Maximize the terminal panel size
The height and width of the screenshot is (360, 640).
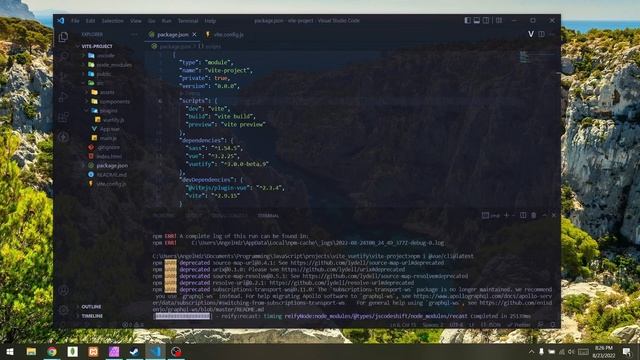tap(544, 215)
